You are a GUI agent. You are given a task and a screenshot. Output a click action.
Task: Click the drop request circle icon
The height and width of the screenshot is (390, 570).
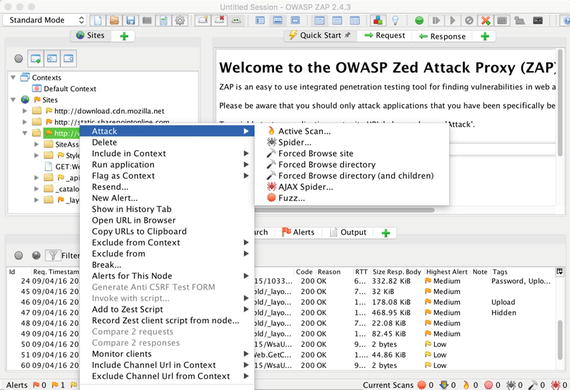point(469,20)
